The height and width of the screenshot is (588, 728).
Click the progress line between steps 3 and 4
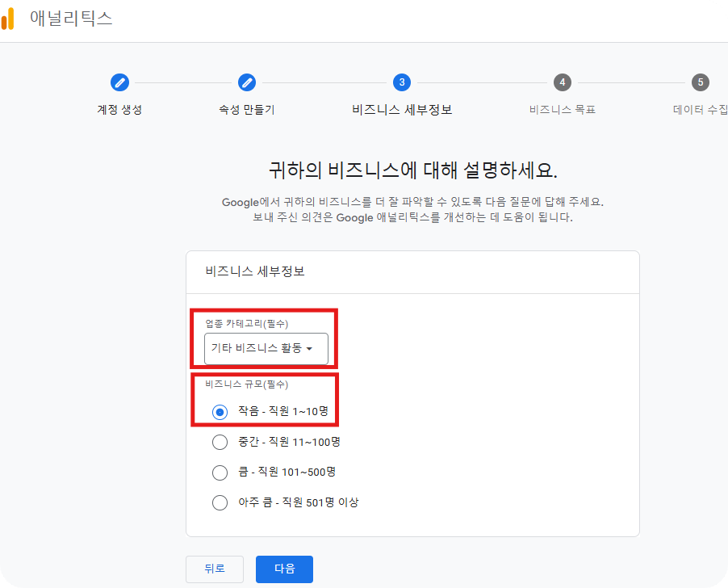coord(482,82)
